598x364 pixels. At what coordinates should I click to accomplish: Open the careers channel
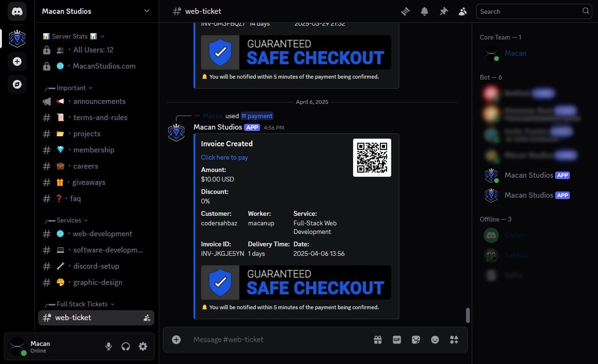tap(96, 166)
